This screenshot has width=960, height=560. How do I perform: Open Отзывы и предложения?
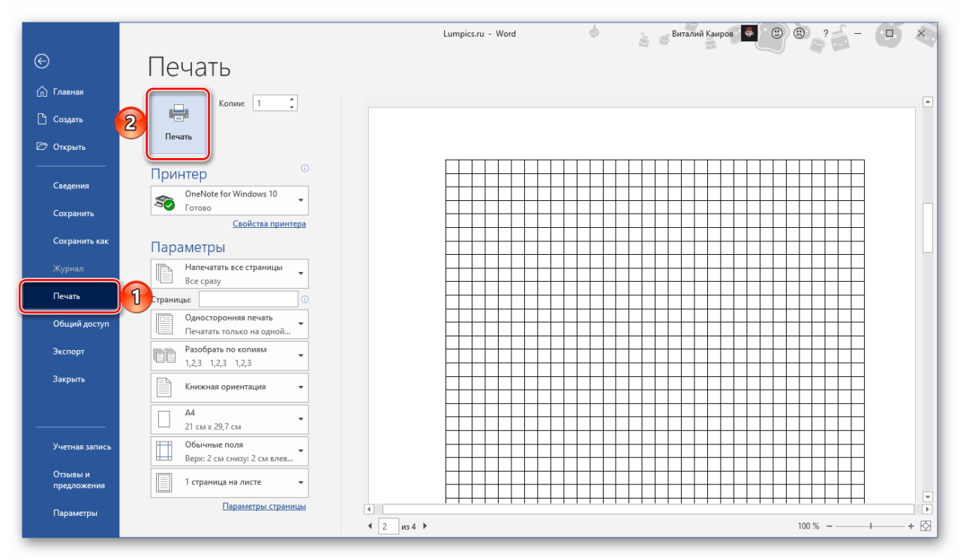pos(78,480)
